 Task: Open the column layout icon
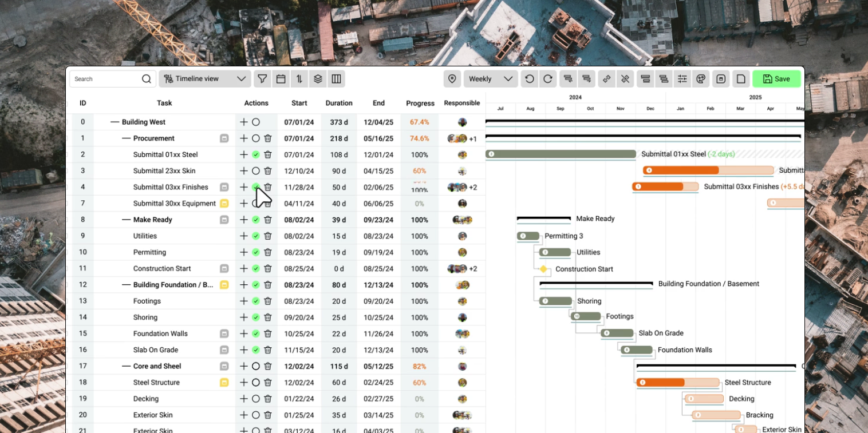[x=336, y=79]
